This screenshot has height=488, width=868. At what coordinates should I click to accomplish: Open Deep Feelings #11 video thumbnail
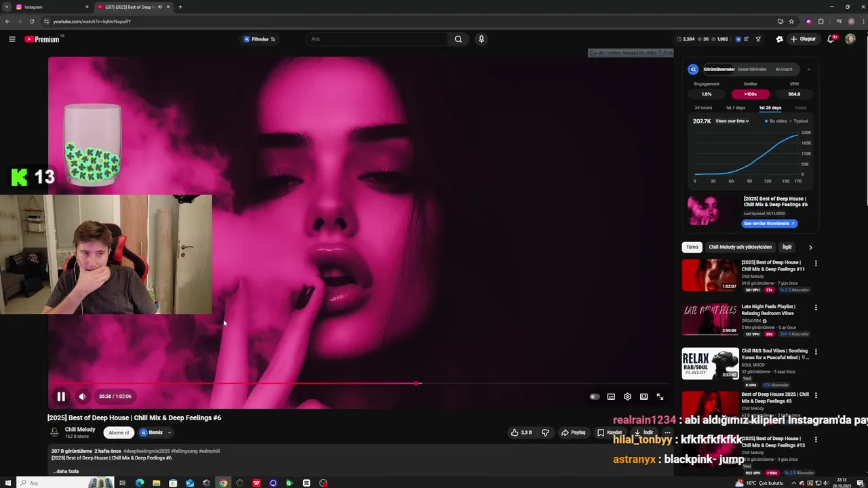(x=710, y=274)
